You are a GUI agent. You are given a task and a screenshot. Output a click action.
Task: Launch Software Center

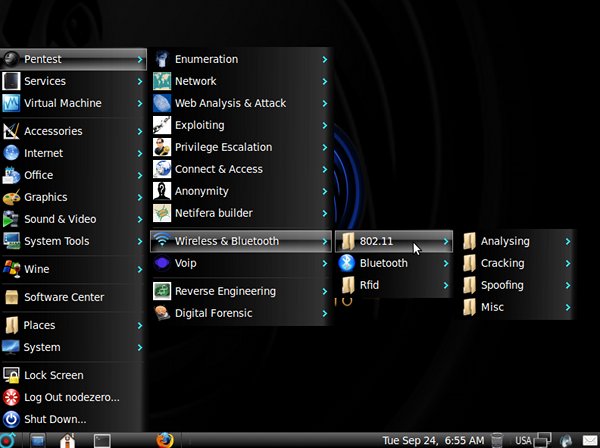pyautogui.click(x=73, y=297)
